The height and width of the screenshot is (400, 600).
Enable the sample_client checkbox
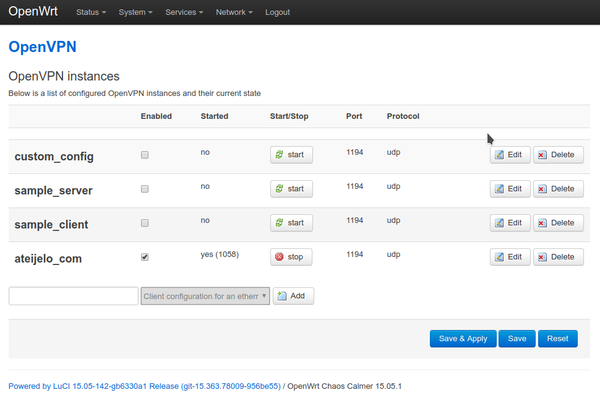coord(145,223)
